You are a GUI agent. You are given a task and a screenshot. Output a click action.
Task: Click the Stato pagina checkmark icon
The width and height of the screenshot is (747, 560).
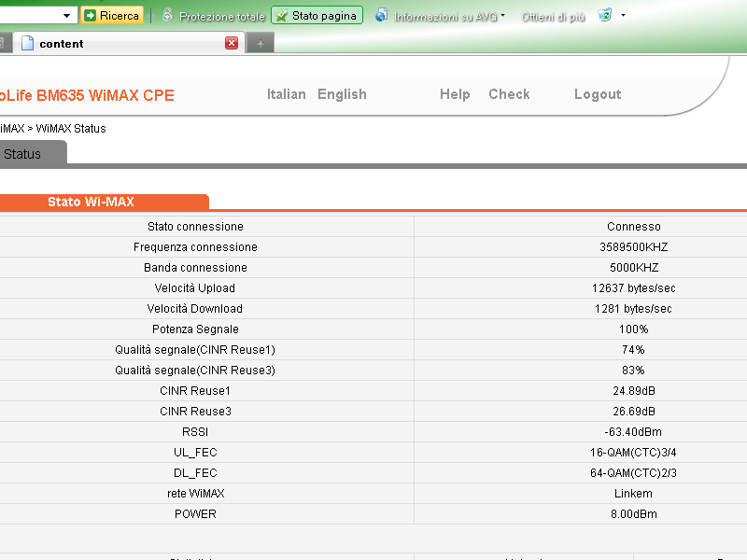click(282, 16)
